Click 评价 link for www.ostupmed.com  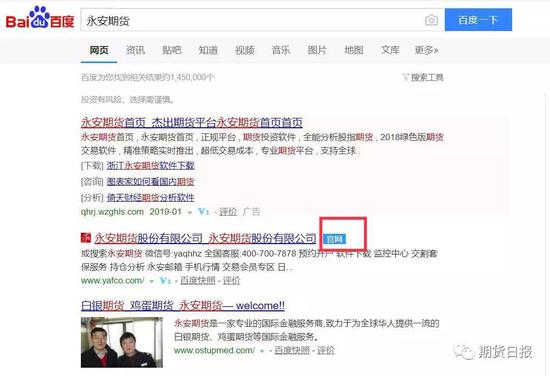[x=326, y=350]
